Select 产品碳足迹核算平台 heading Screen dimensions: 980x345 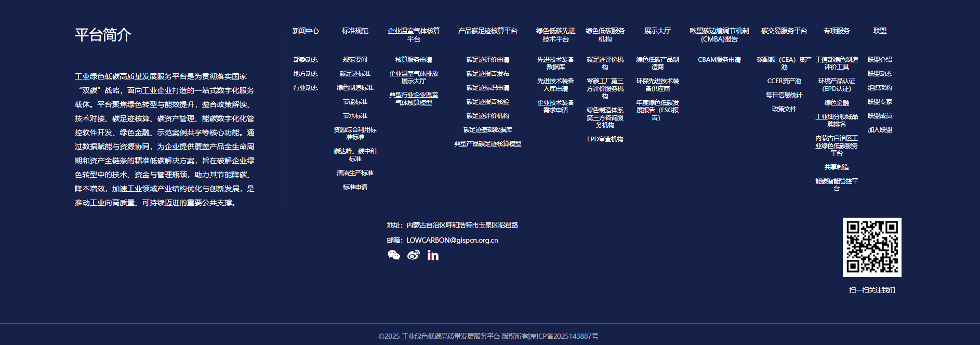click(x=487, y=31)
